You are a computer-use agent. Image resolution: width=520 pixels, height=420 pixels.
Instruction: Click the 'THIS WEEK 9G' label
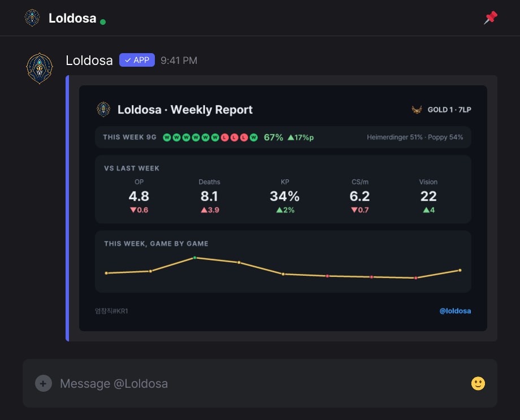[x=129, y=137]
